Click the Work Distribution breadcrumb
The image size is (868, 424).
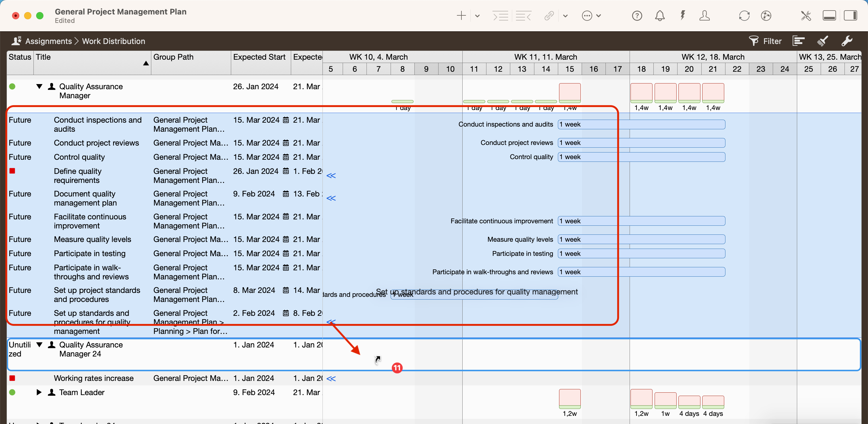click(114, 41)
